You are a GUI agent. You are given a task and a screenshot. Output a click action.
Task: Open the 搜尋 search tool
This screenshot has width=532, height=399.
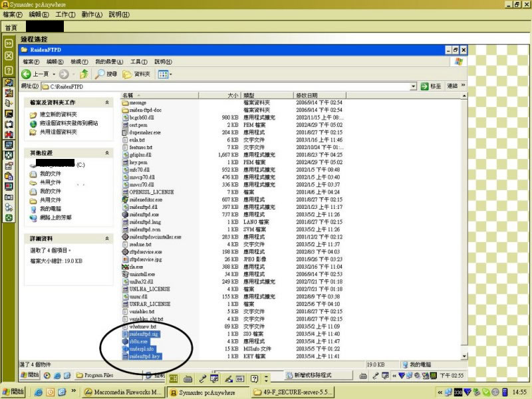click(106, 74)
